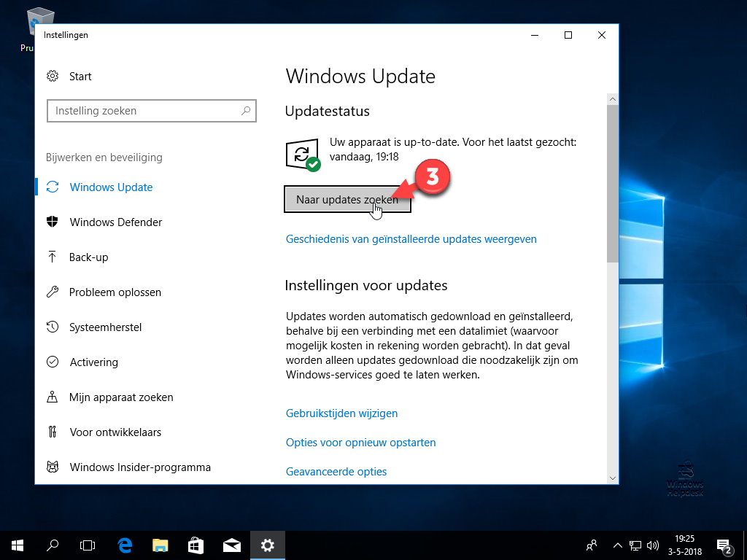Open Gebruikstijden wijzigen link

(x=341, y=413)
